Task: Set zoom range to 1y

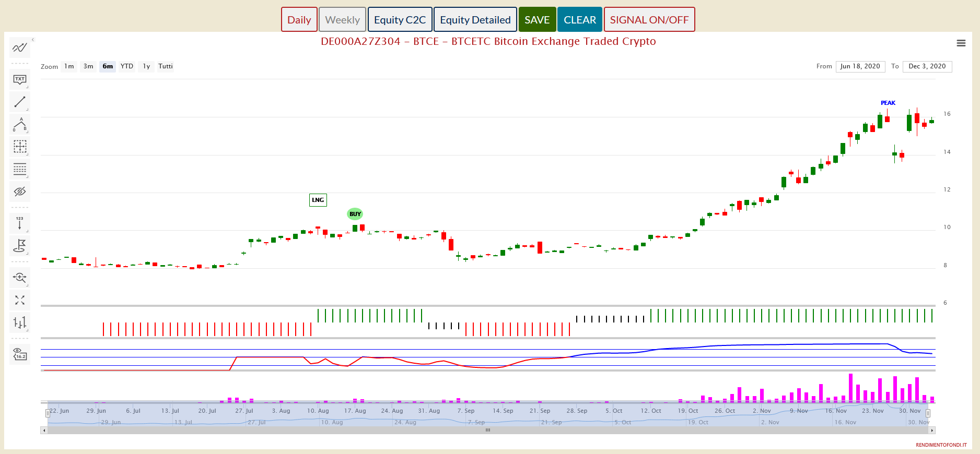Action: point(146,66)
